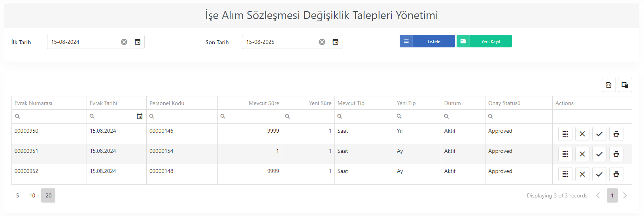
Task: Click Personel Kodu filter search field
Action: 182,116
